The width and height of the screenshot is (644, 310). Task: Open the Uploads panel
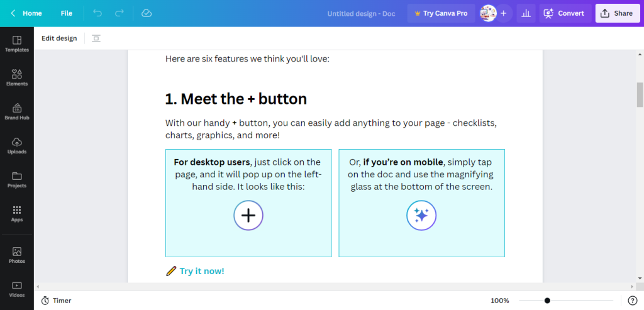point(17,146)
